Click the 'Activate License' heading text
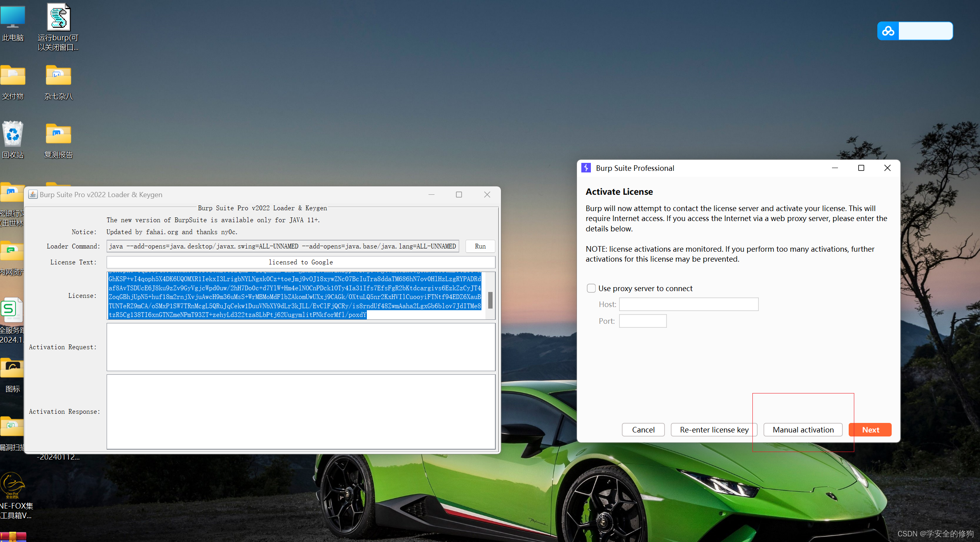 619,192
